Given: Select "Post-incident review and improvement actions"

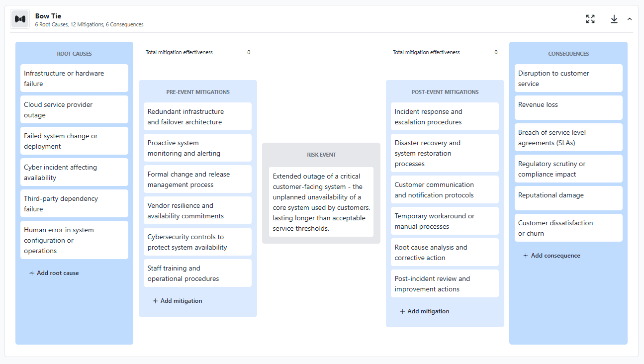Looking at the screenshot, I should click(445, 283).
